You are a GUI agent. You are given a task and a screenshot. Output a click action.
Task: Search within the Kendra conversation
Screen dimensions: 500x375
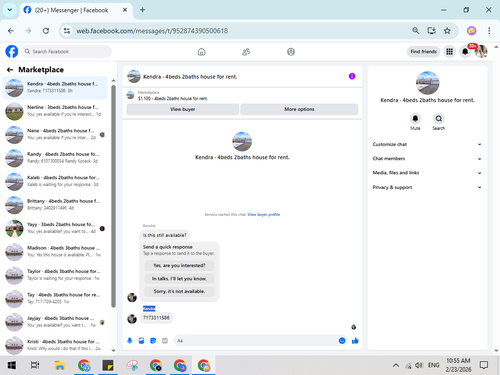pyautogui.click(x=439, y=119)
